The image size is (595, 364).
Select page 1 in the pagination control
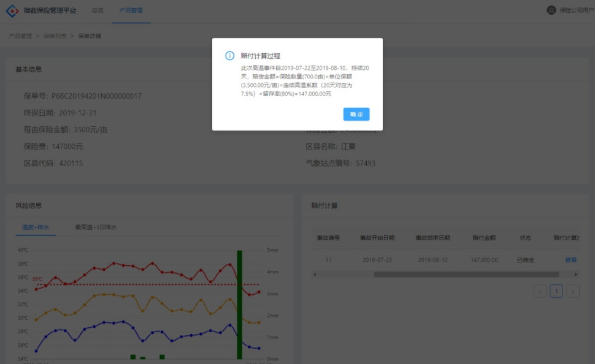tap(556, 291)
